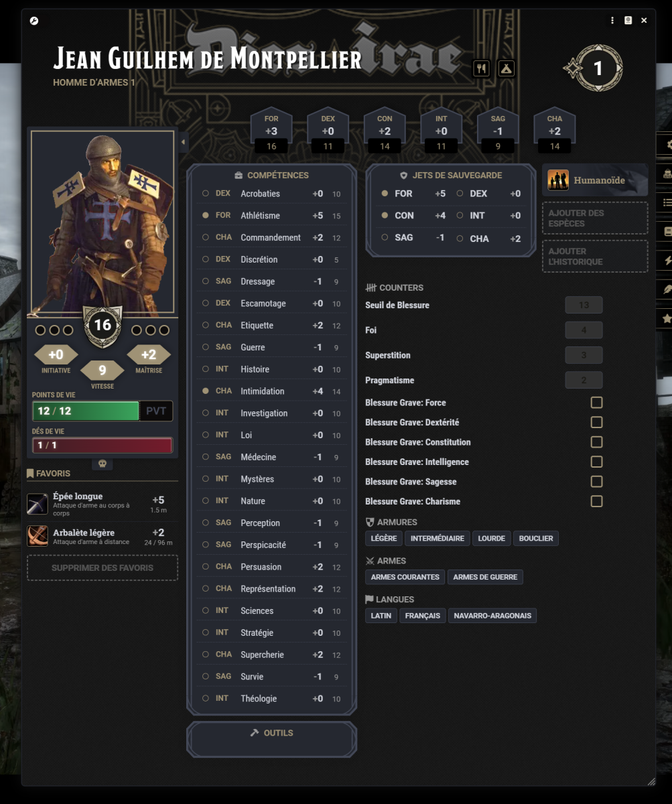
Task: Click the short rest fork-and-knife icon
Action: point(481,68)
